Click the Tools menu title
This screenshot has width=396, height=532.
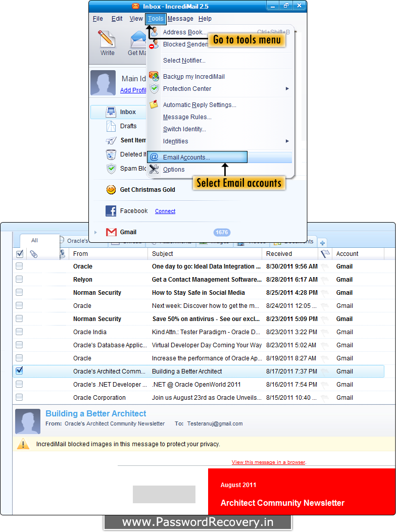coord(156,19)
